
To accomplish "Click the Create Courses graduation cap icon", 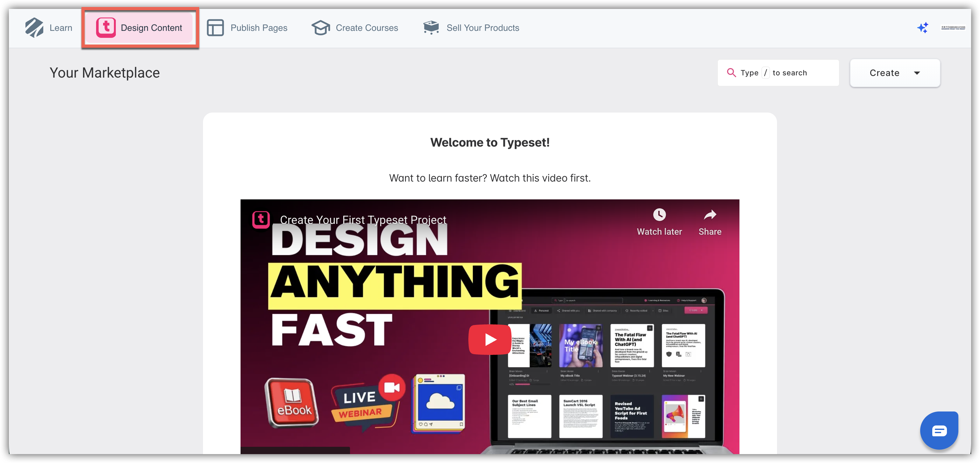I will [320, 28].
